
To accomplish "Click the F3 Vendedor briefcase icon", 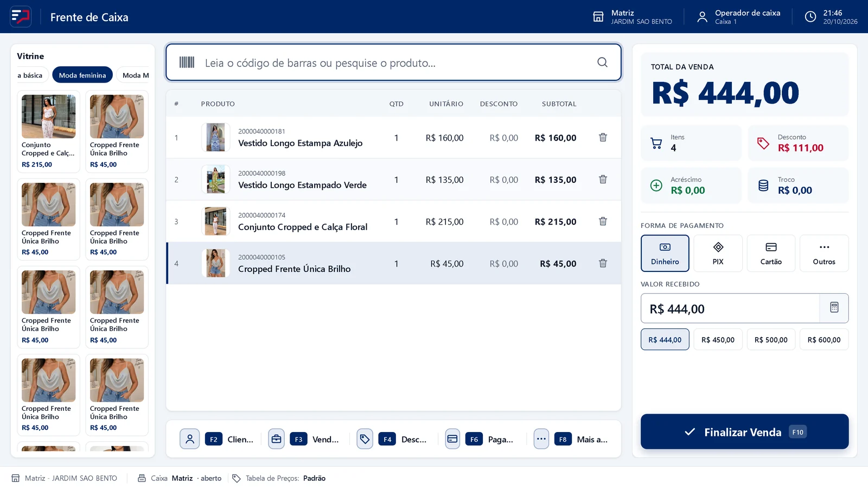I will [276, 439].
